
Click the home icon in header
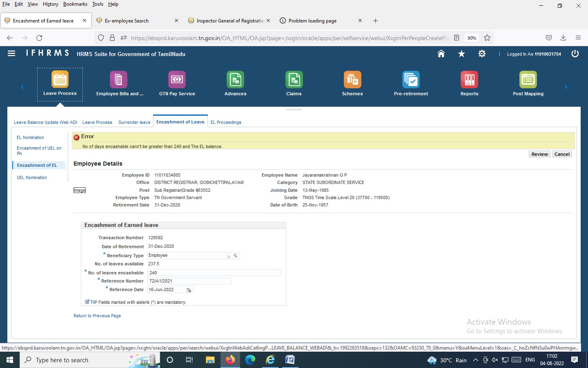click(x=441, y=54)
